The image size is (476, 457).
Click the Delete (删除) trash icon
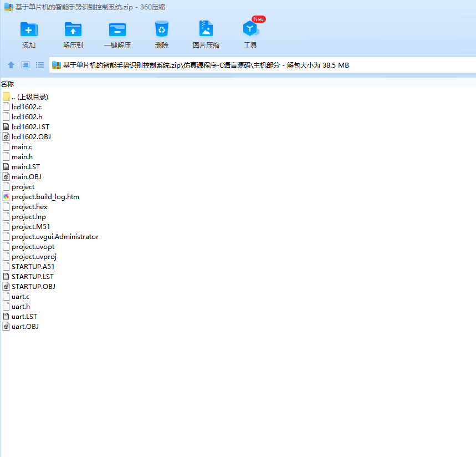(161, 29)
